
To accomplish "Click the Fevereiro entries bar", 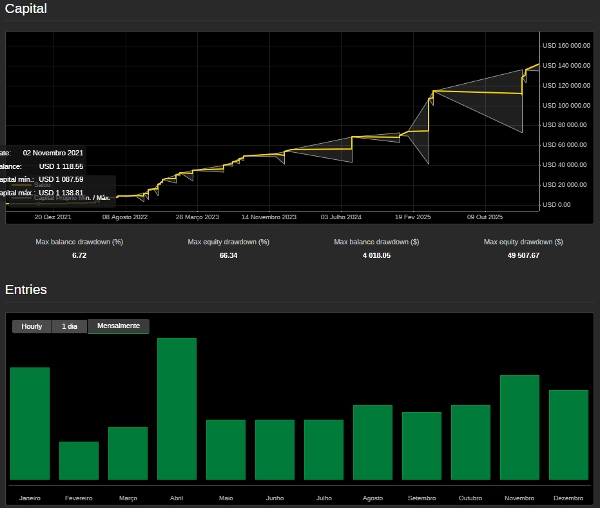I will tap(79, 461).
